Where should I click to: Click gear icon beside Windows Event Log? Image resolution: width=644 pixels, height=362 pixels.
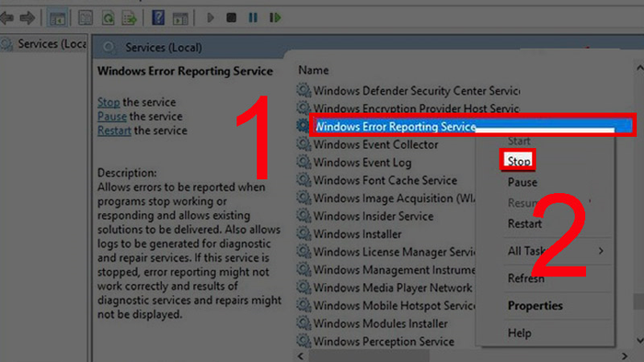point(304,162)
